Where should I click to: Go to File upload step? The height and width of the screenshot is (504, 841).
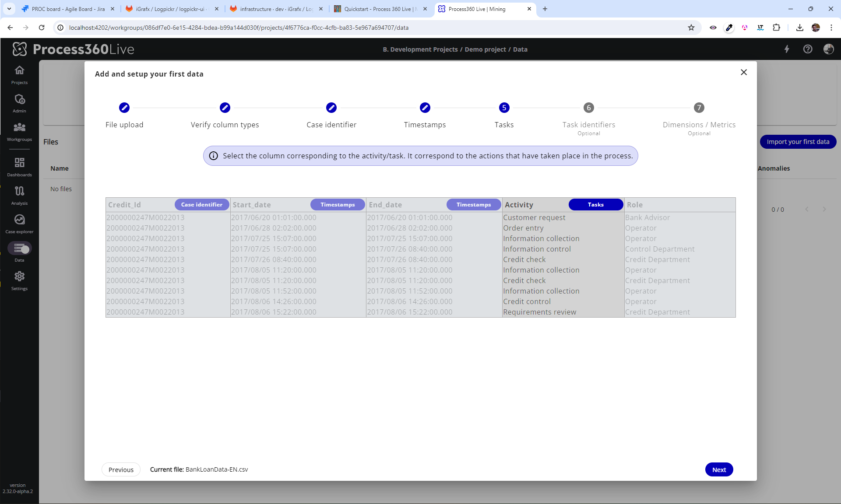click(x=124, y=116)
